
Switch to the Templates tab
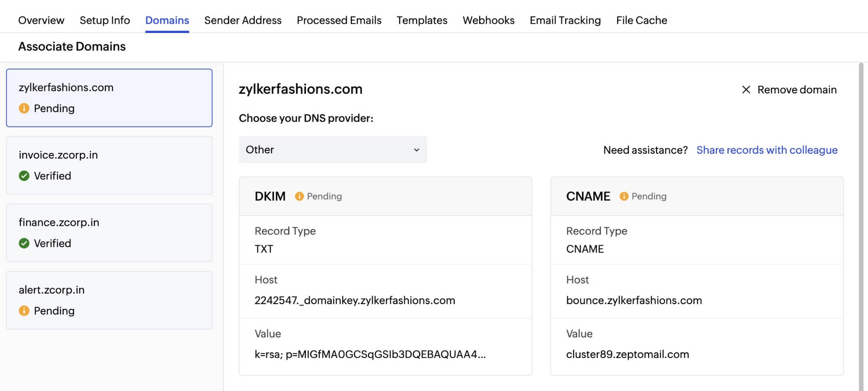421,20
